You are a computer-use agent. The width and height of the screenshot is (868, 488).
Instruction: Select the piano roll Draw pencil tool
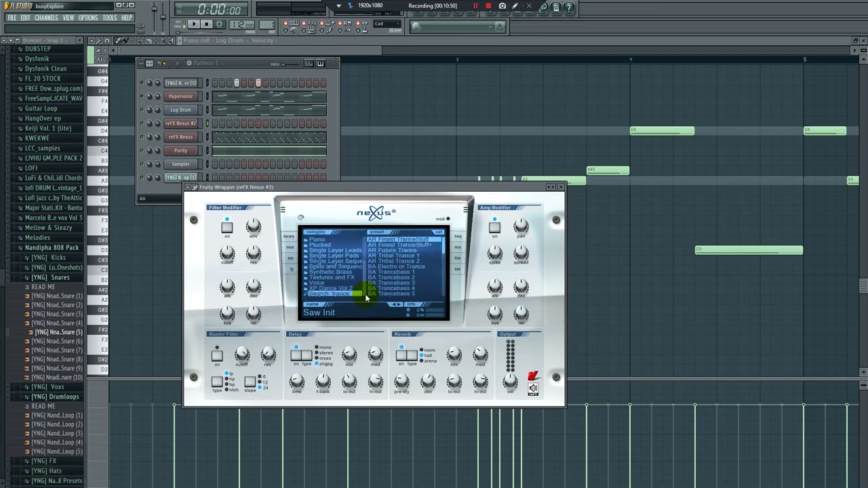click(x=118, y=41)
